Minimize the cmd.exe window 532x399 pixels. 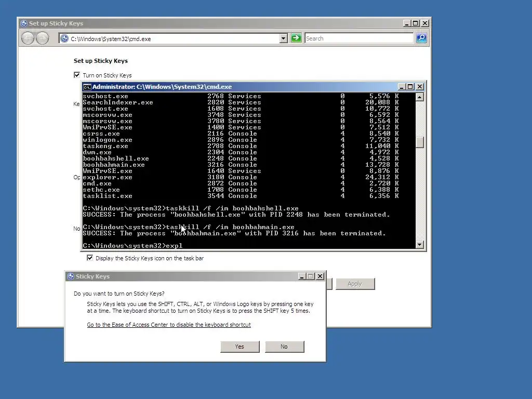pos(402,87)
